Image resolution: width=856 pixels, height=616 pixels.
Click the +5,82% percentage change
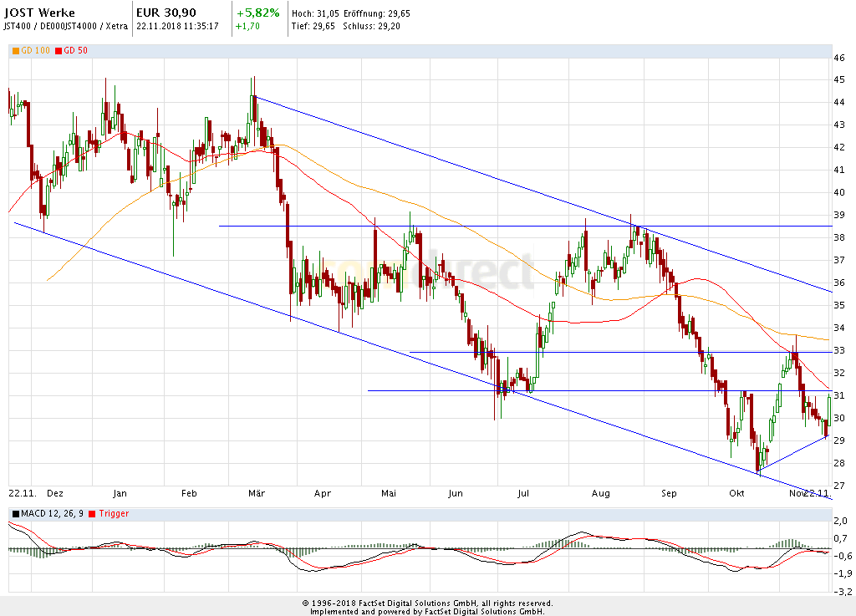[x=257, y=13]
